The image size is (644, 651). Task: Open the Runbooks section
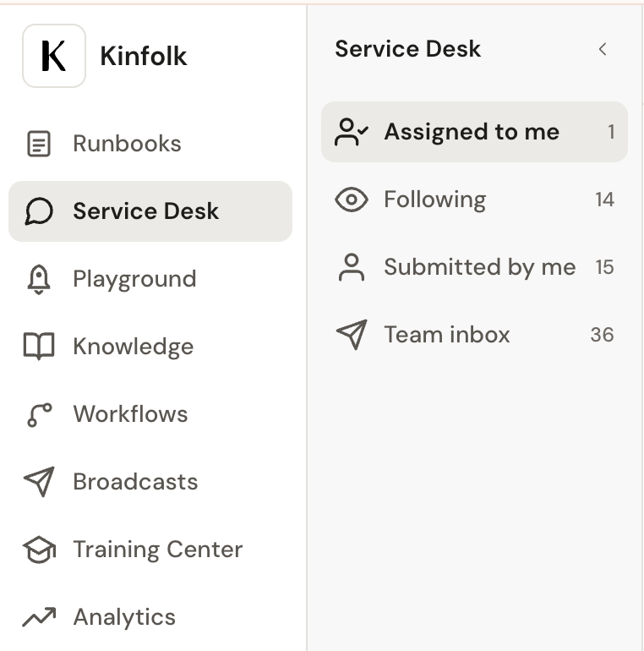150,144
